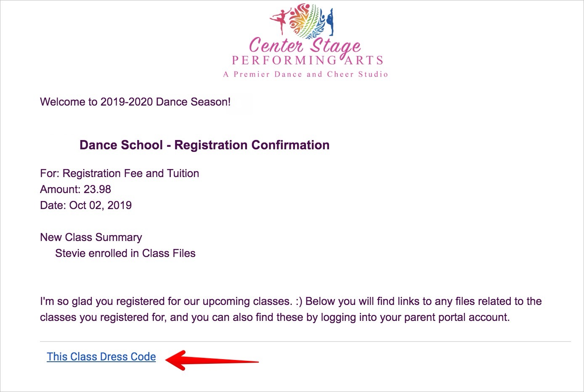Click Stevie enrolled in Class Files text
This screenshot has height=392, width=584.
coord(125,253)
